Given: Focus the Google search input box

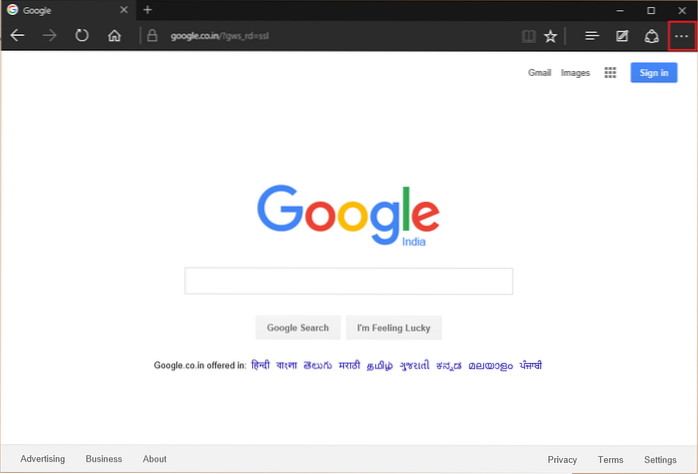Looking at the screenshot, I should [349, 281].
